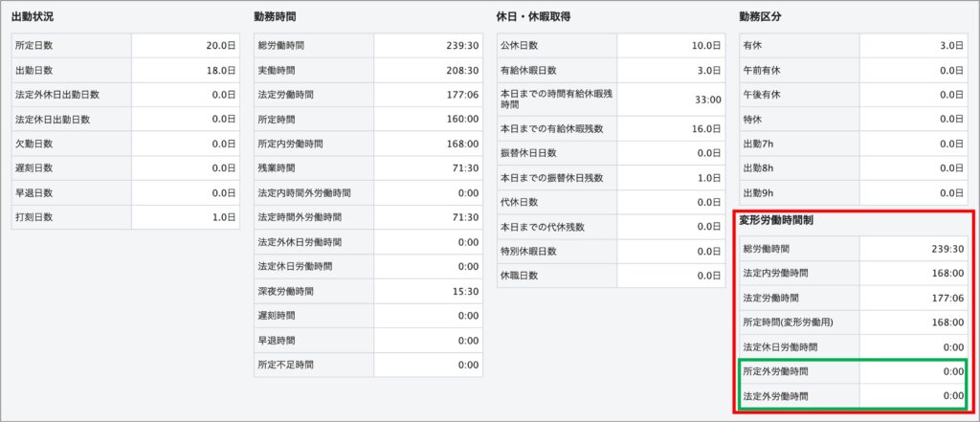The width and height of the screenshot is (980, 422).
Task: Select the 打刻日数 row label
Action: pos(34,217)
